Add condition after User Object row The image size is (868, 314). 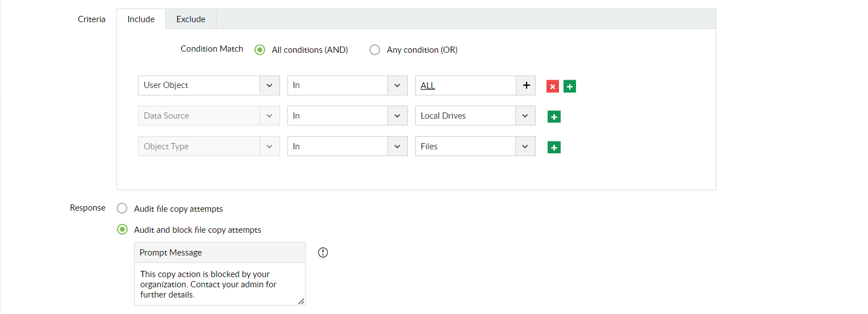click(570, 86)
